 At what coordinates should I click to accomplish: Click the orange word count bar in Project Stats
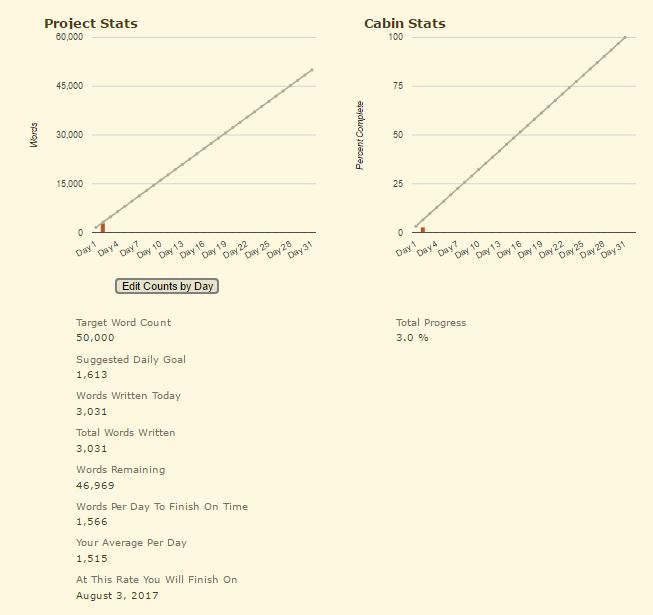click(x=103, y=228)
